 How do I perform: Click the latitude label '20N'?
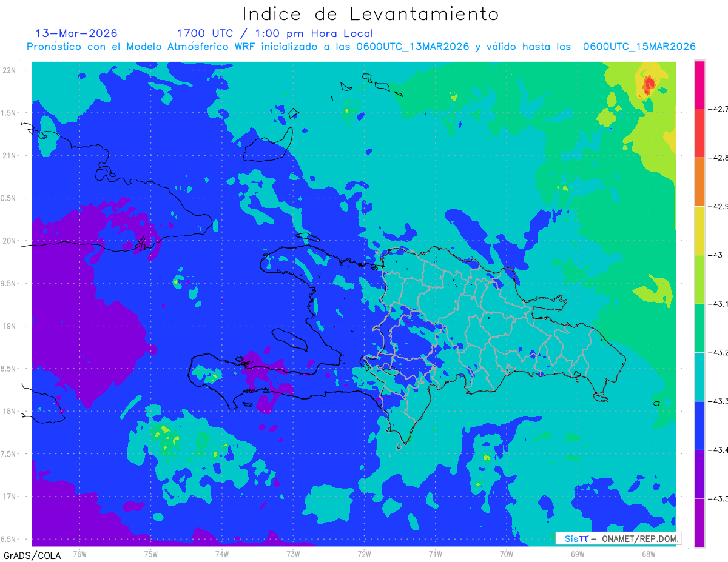pos(10,241)
